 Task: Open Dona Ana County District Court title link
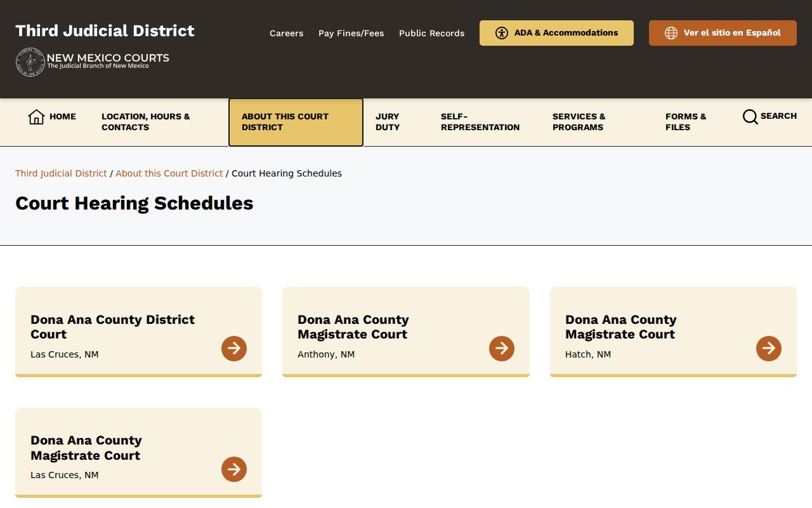pyautogui.click(x=113, y=327)
